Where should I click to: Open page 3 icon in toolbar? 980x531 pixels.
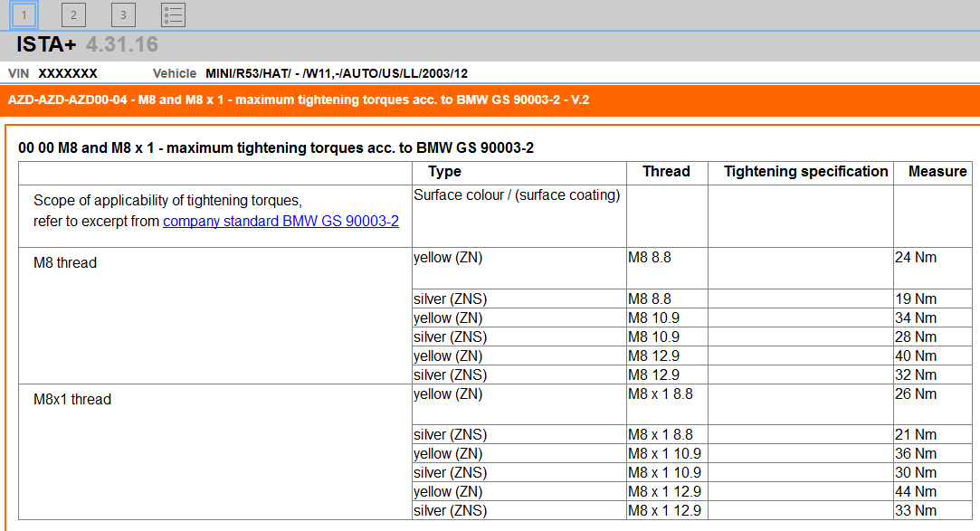point(123,14)
